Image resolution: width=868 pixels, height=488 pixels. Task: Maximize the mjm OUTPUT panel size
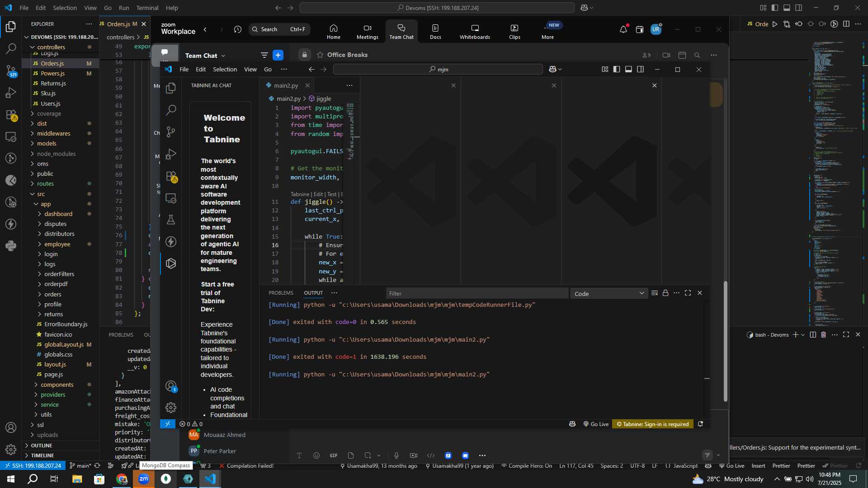(688, 293)
